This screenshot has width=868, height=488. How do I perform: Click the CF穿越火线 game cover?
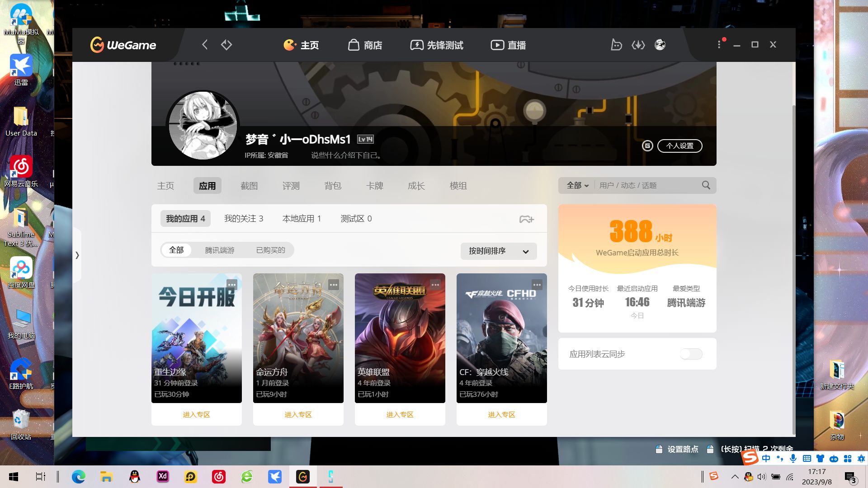[502, 338]
